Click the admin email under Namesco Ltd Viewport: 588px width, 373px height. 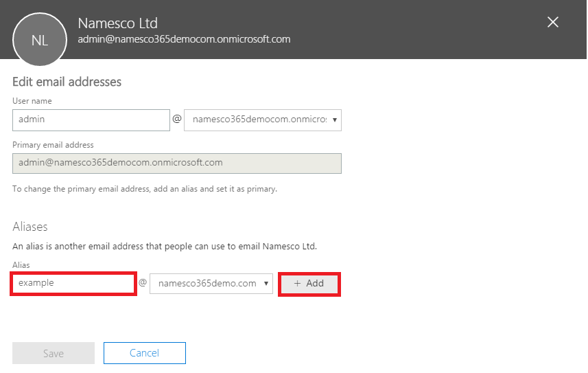click(184, 39)
